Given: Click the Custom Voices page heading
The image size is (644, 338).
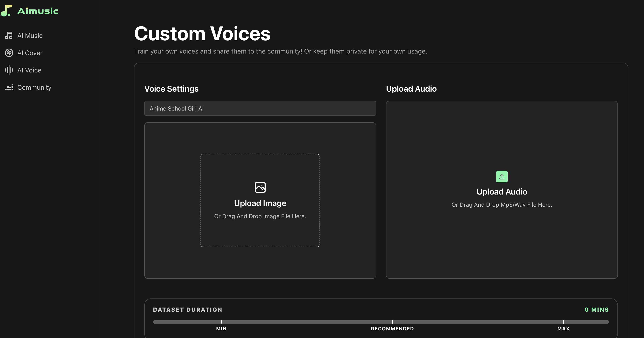Looking at the screenshot, I should coord(202,34).
